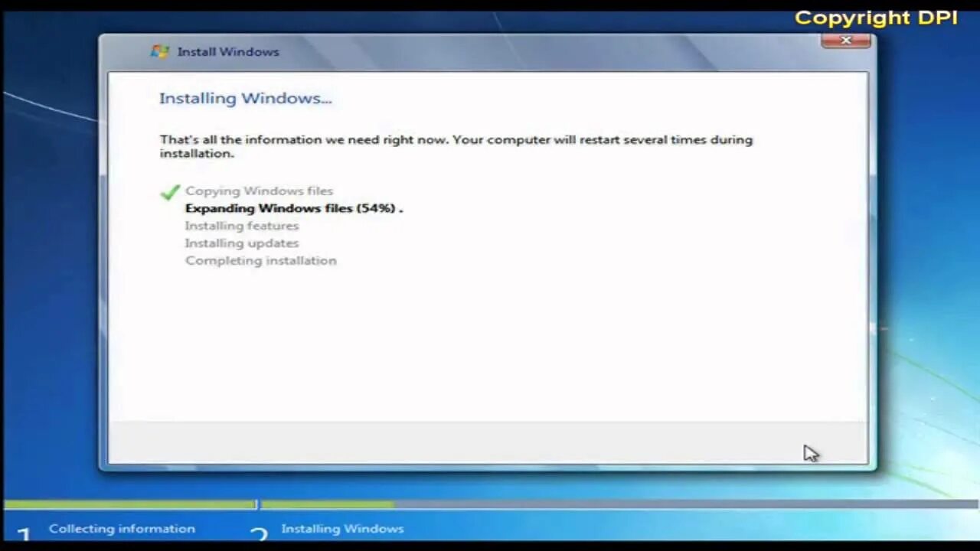Click 'Expanding Windows files (54%)' step
980x551 pixels.
click(294, 208)
